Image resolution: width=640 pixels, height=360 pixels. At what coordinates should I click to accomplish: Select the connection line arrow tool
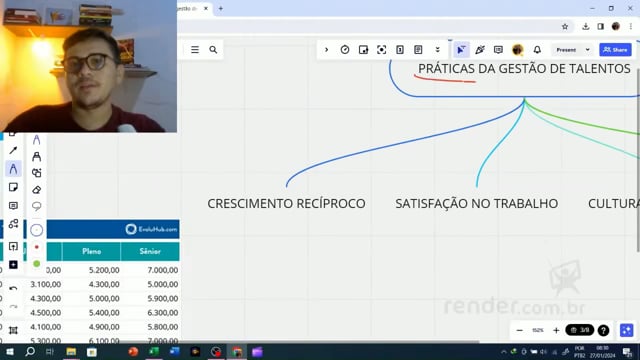click(x=13, y=150)
